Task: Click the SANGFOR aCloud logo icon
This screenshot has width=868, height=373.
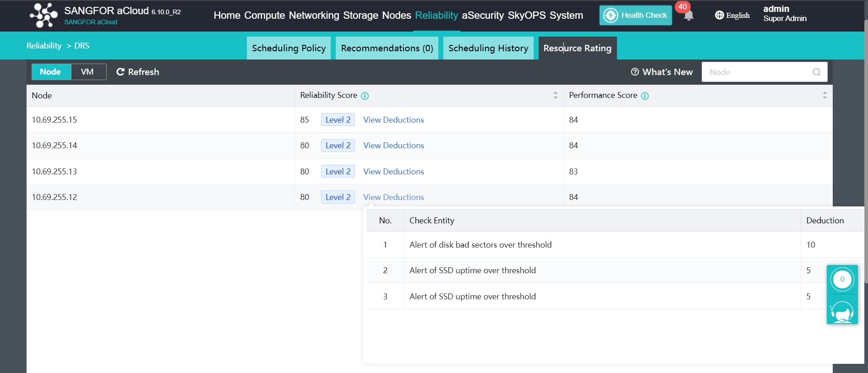Action: point(44,15)
